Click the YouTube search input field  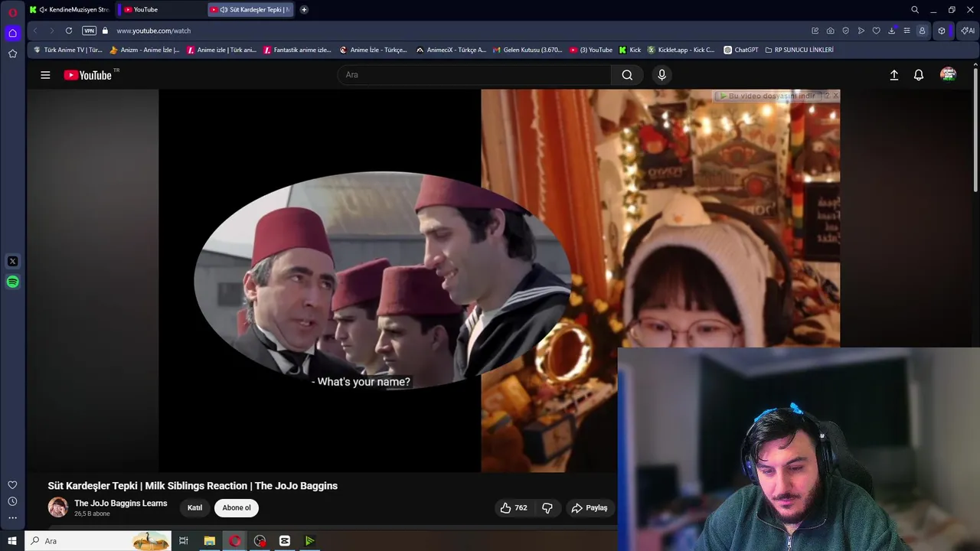pyautogui.click(x=474, y=75)
